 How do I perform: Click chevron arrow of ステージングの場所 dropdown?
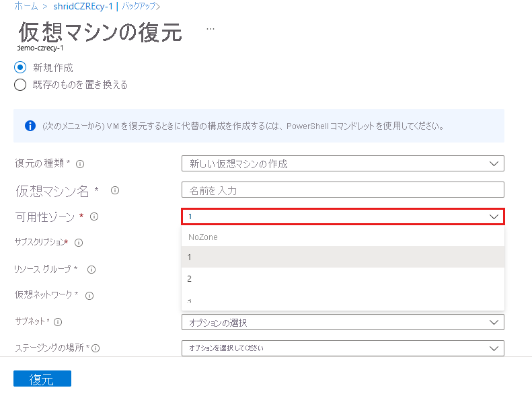(x=494, y=348)
